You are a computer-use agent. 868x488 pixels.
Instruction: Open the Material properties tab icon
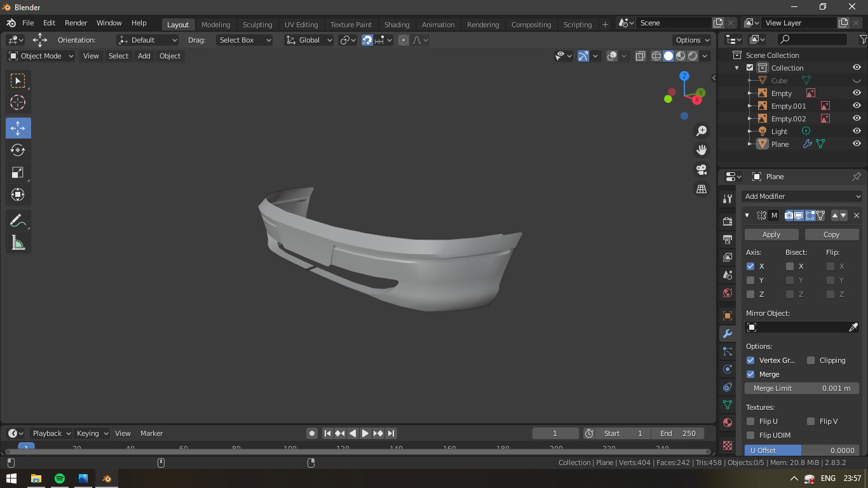coord(728,423)
